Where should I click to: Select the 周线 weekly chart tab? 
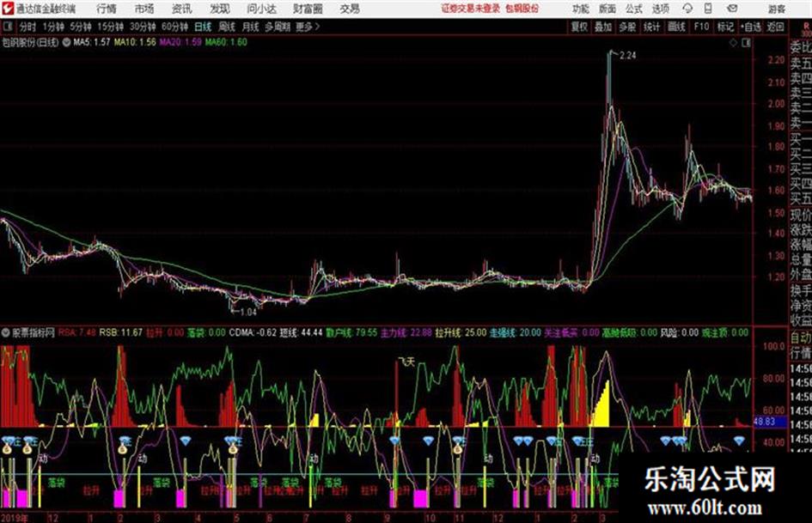coord(227,27)
